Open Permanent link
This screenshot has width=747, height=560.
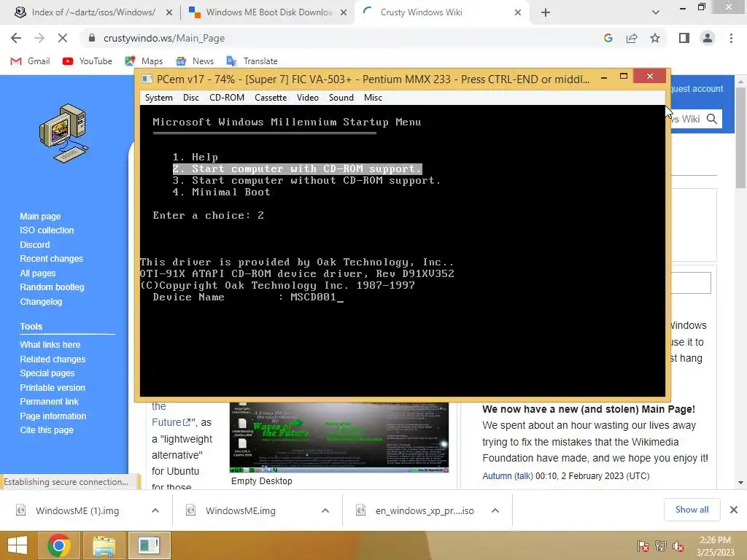pos(49,402)
